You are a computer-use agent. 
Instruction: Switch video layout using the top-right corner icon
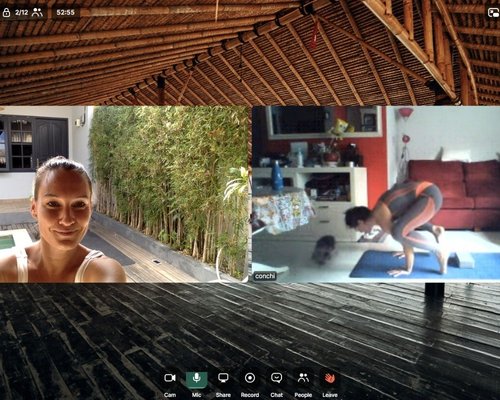click(x=493, y=13)
